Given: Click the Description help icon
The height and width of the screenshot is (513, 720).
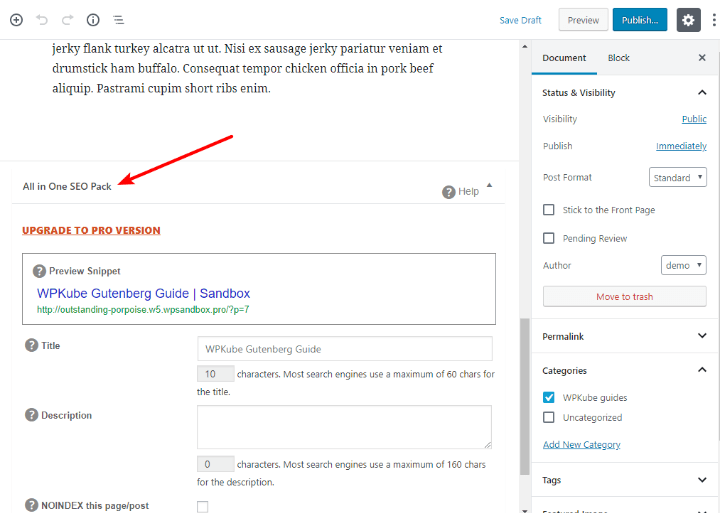Looking at the screenshot, I should tap(31, 415).
